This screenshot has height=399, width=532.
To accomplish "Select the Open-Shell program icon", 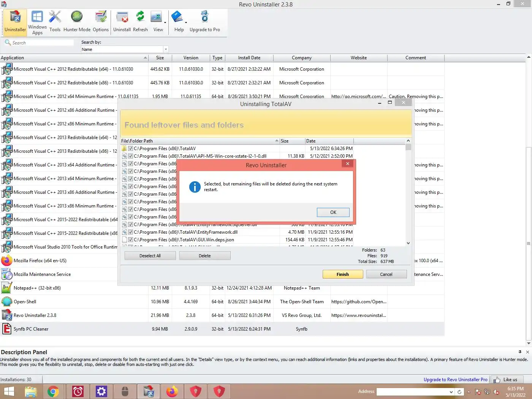I will click(x=7, y=302).
